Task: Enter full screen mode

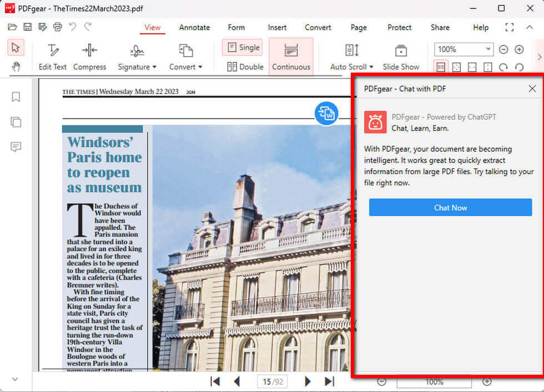Action: tap(510, 27)
